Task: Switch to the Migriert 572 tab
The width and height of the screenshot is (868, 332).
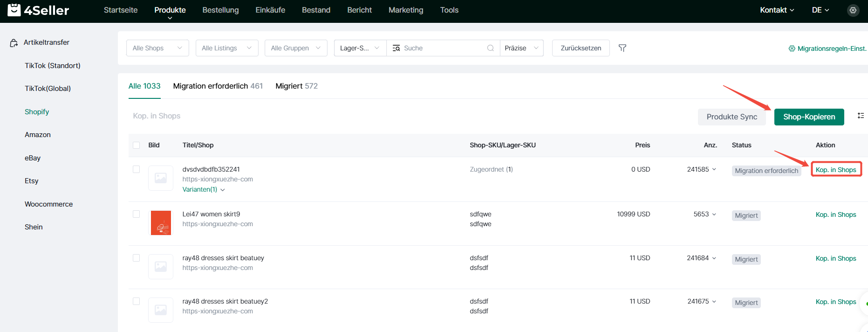Action: (x=296, y=86)
